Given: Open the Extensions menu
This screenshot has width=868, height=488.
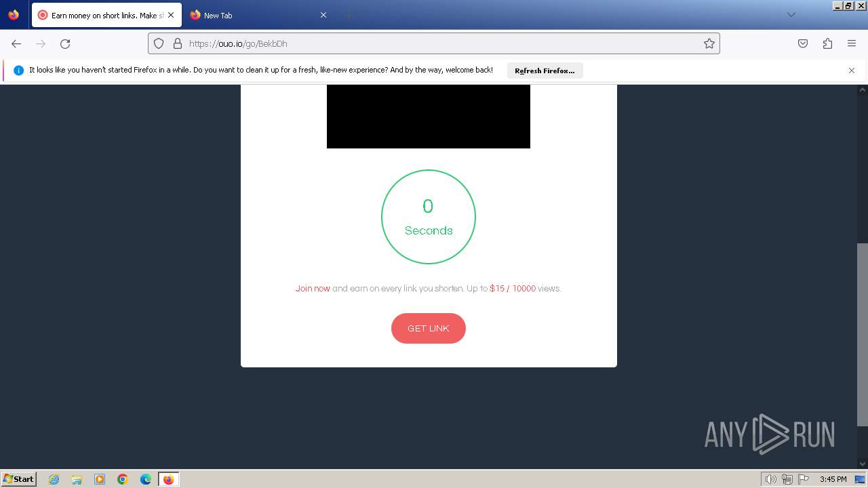Looking at the screenshot, I should 827,43.
